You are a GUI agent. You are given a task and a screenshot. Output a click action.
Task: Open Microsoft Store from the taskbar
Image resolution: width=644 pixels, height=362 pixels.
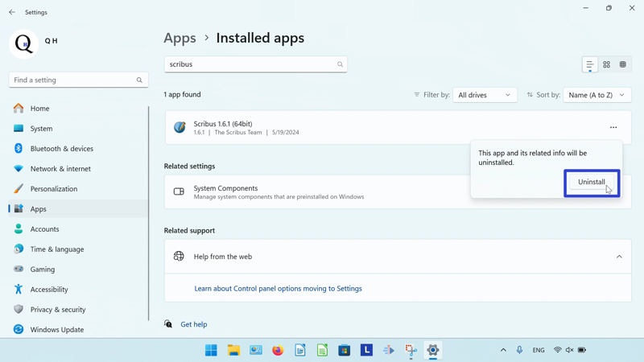click(345, 350)
